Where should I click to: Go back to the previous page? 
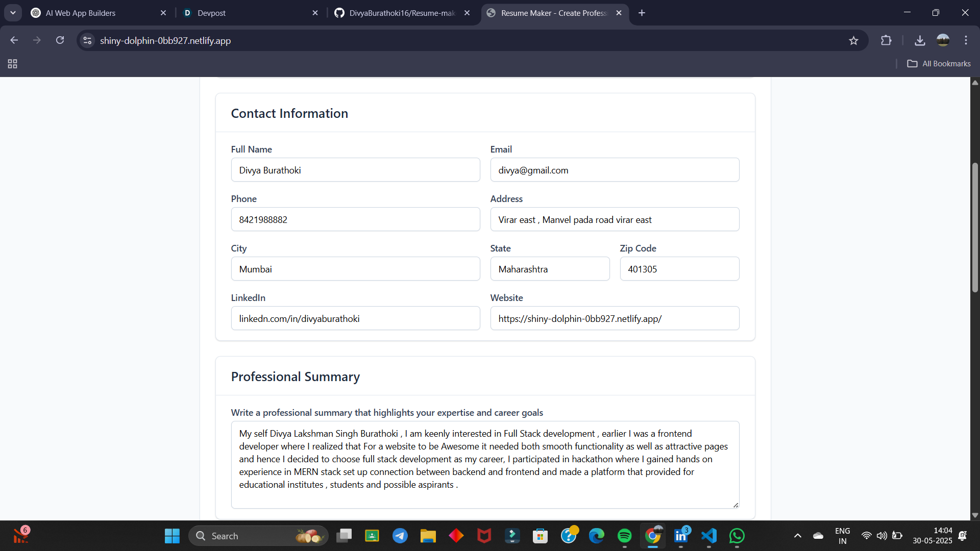point(14,40)
